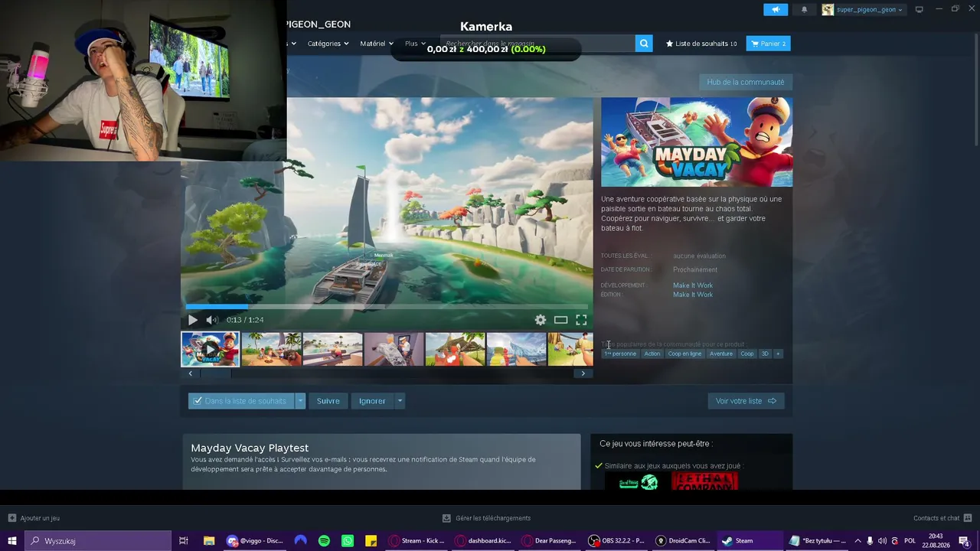This screenshot has width=980, height=551.
Task: Open the taskbar volume control
Action: point(882,541)
